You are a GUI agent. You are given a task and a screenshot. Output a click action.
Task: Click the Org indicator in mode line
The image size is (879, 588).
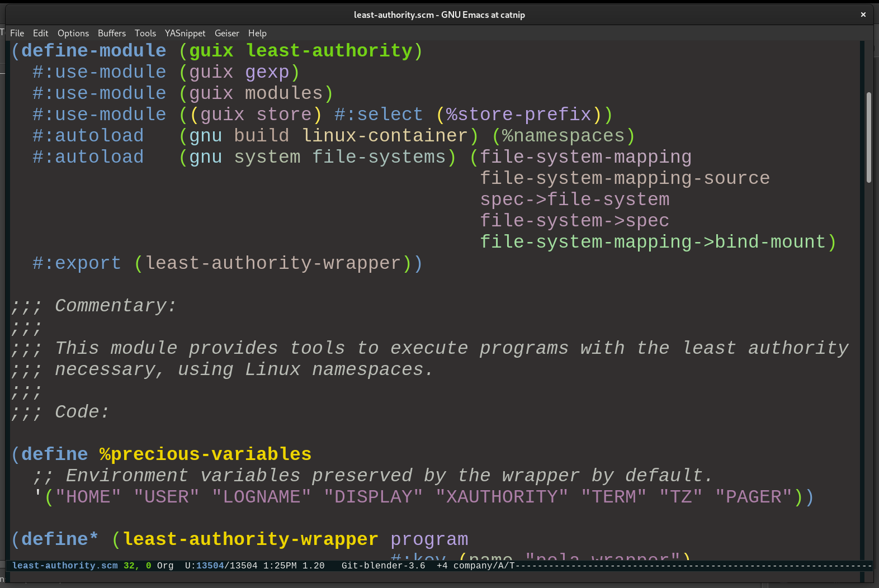(x=165, y=566)
